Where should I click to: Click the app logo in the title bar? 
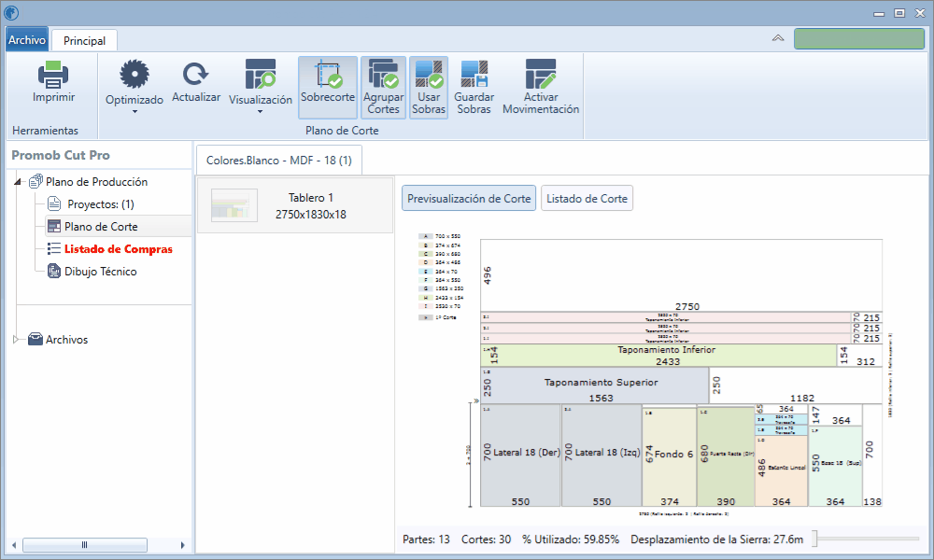(11, 12)
